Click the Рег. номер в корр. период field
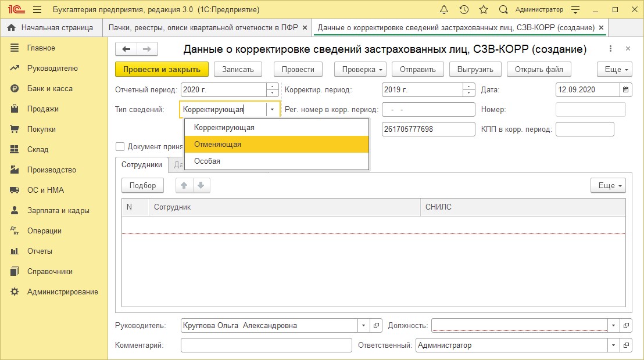Screen dimensions: 644x360 428,110
